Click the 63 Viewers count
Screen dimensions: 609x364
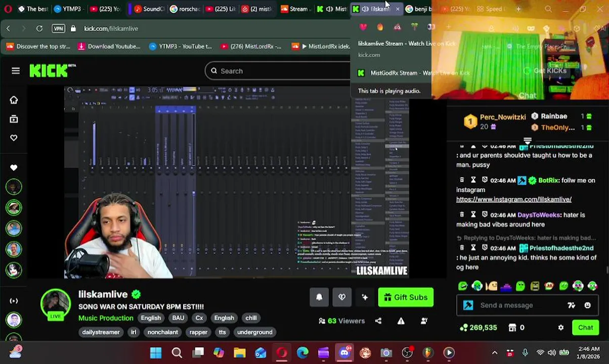coord(341,321)
